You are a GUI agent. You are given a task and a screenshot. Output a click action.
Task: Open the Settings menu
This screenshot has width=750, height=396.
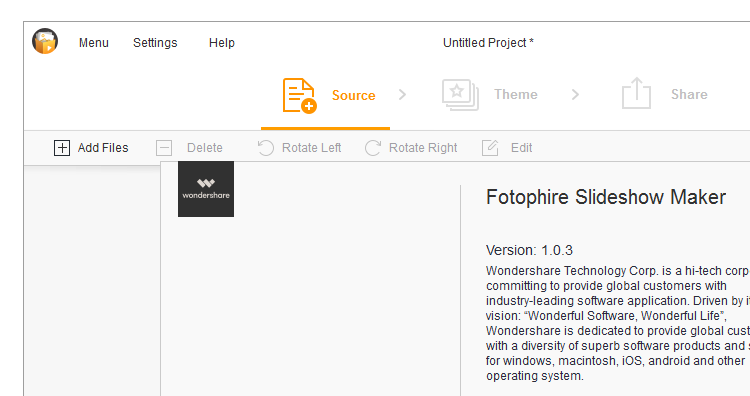click(x=155, y=43)
